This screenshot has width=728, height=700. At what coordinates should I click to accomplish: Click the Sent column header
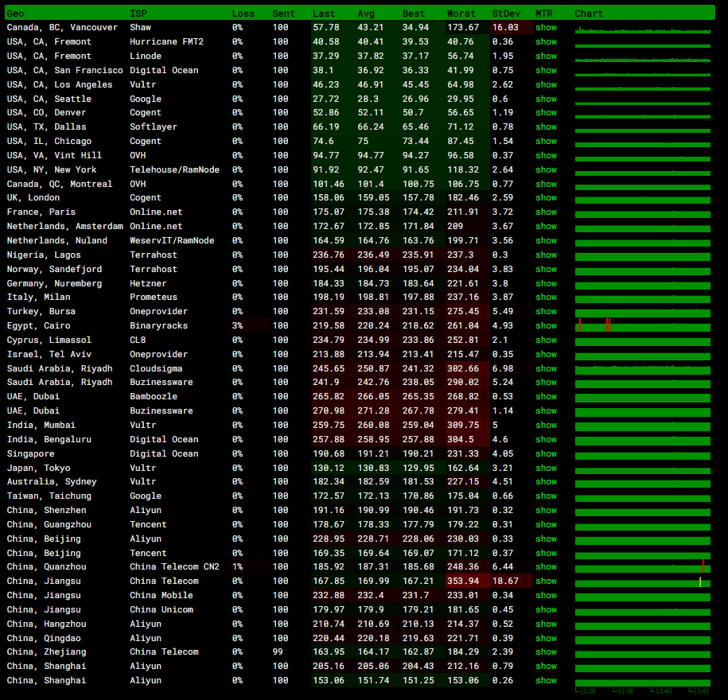284,14
